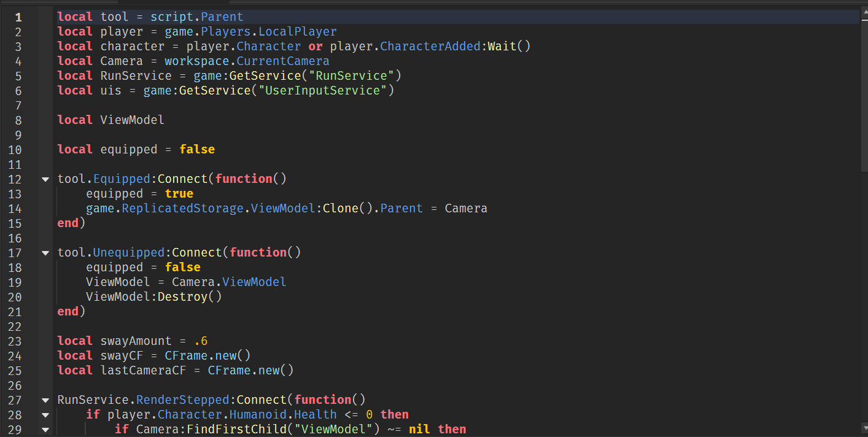The width and height of the screenshot is (868, 437).
Task: Collapse the RenderStepped connection block
Action: coord(45,400)
